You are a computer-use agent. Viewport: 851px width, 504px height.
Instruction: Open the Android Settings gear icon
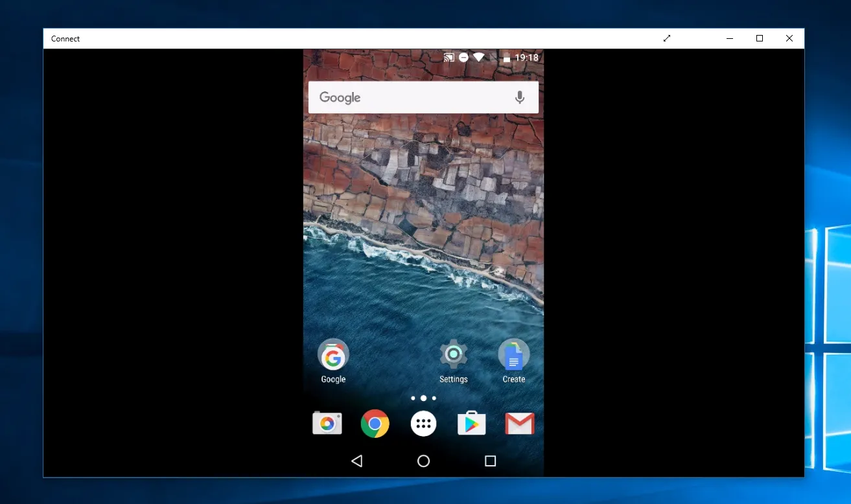(x=454, y=354)
